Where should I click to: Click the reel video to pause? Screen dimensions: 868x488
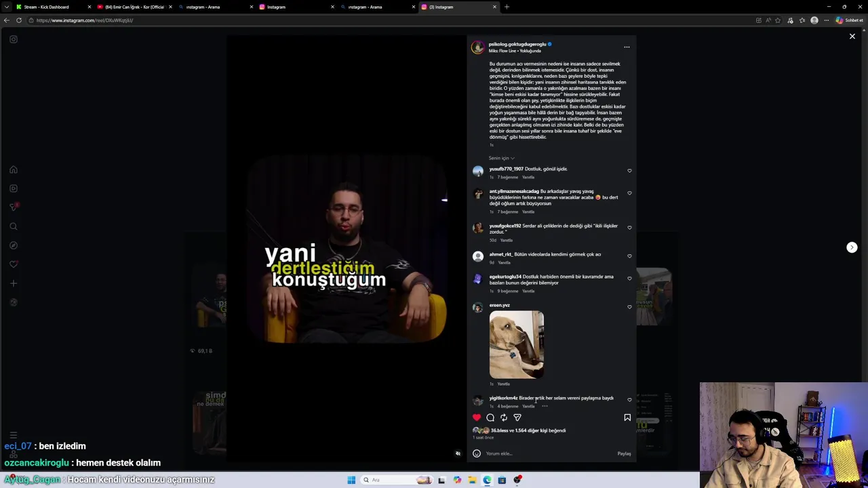[x=347, y=248]
